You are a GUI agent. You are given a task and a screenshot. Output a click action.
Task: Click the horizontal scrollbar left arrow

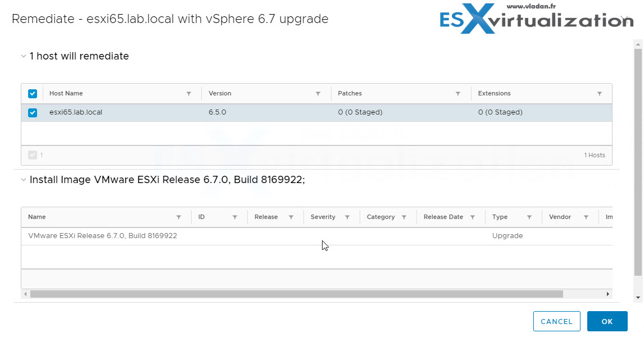(x=25, y=294)
